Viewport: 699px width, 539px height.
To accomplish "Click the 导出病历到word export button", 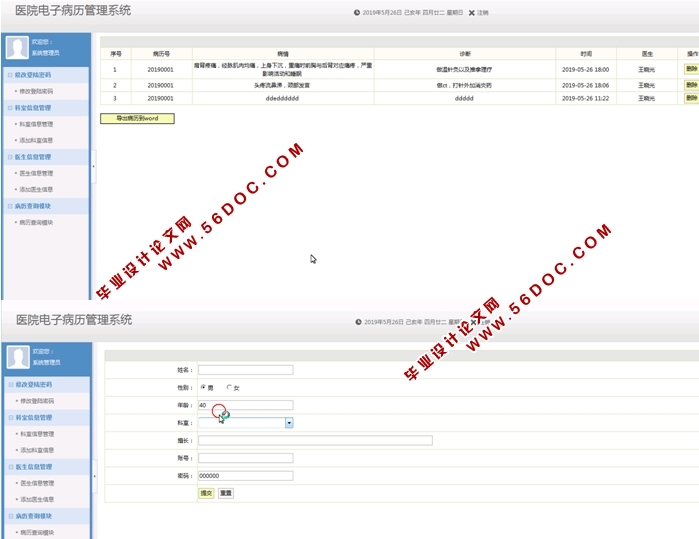I will point(137,118).
